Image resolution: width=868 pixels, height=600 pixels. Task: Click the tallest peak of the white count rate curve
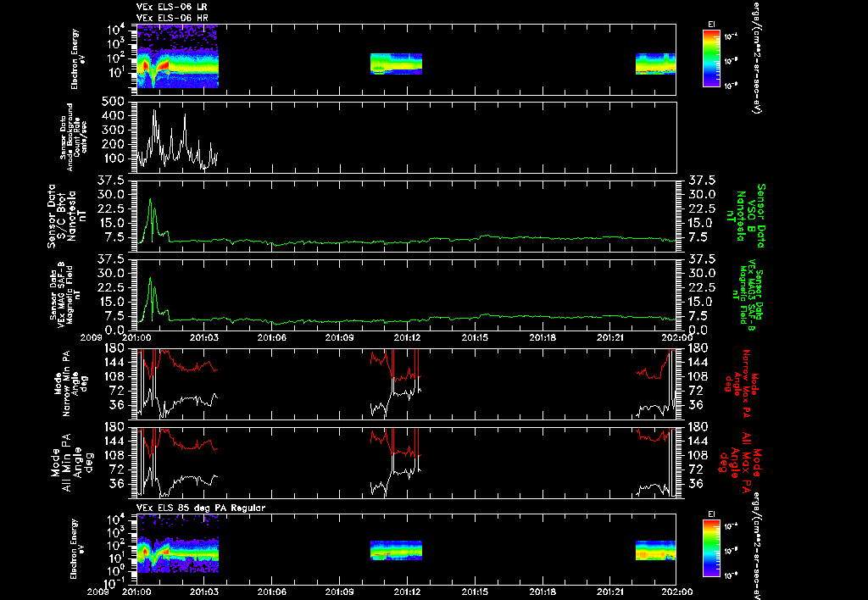coord(154,111)
